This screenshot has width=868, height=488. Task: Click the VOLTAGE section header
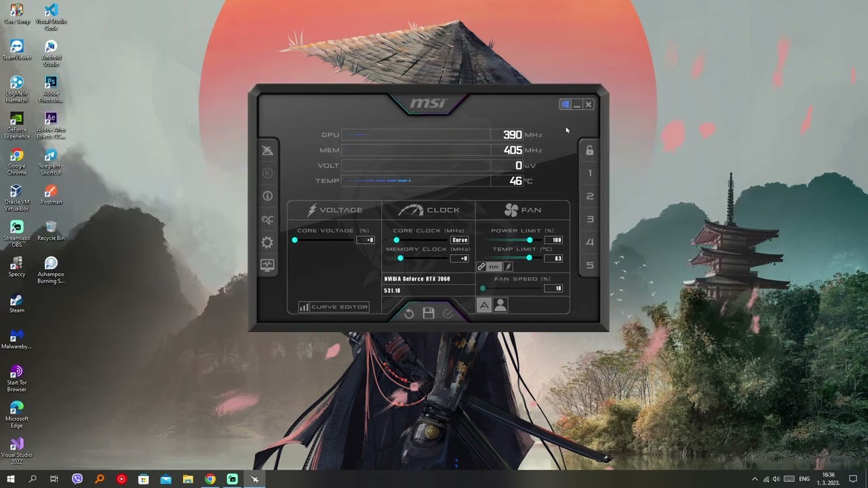pyautogui.click(x=335, y=210)
